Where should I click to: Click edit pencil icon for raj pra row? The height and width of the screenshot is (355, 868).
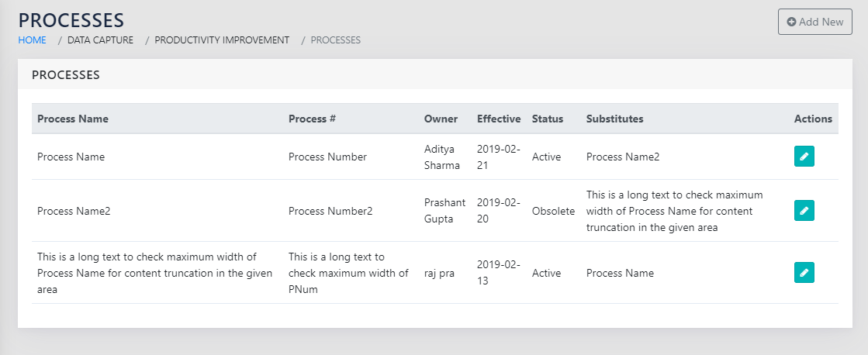(804, 273)
